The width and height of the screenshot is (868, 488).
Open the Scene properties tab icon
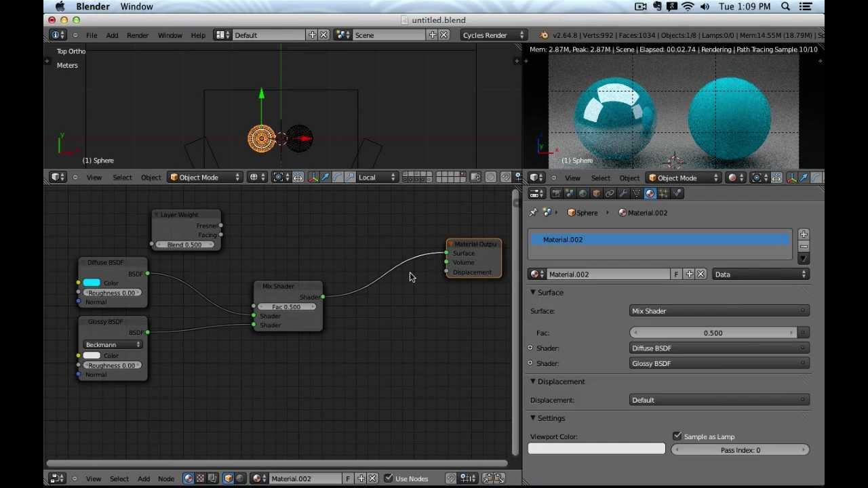tap(570, 193)
